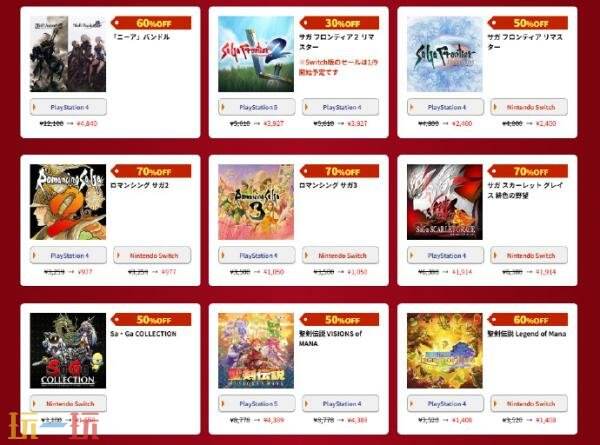
Task: Select the Sa·Ga COLLECTION cover art
Action: (68, 350)
